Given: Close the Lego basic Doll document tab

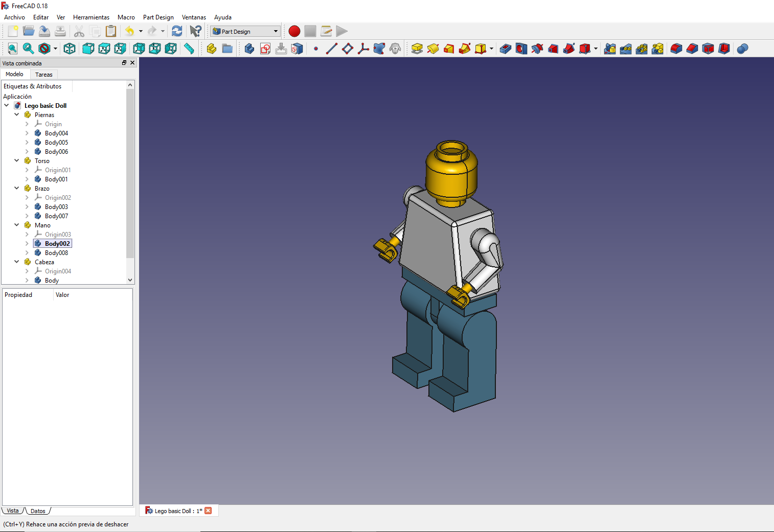Looking at the screenshot, I should [208, 511].
